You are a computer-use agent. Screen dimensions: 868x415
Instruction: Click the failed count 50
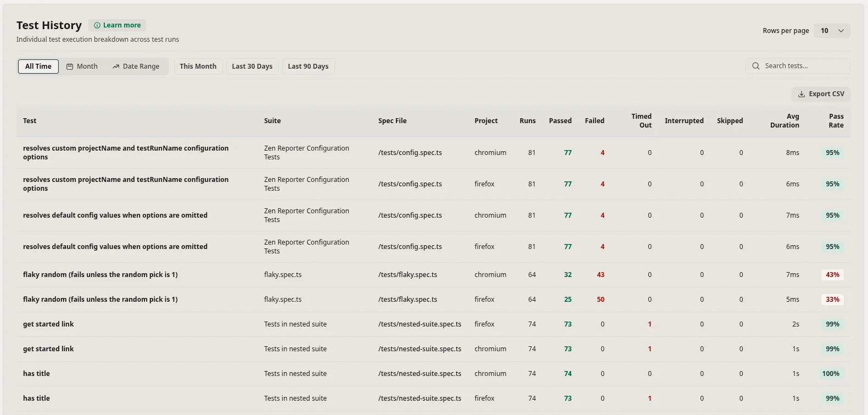601,300
